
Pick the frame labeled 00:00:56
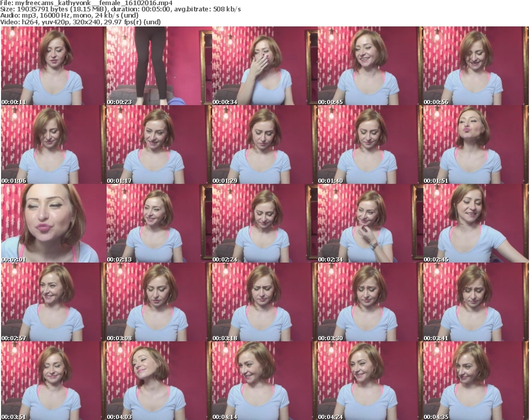point(475,66)
